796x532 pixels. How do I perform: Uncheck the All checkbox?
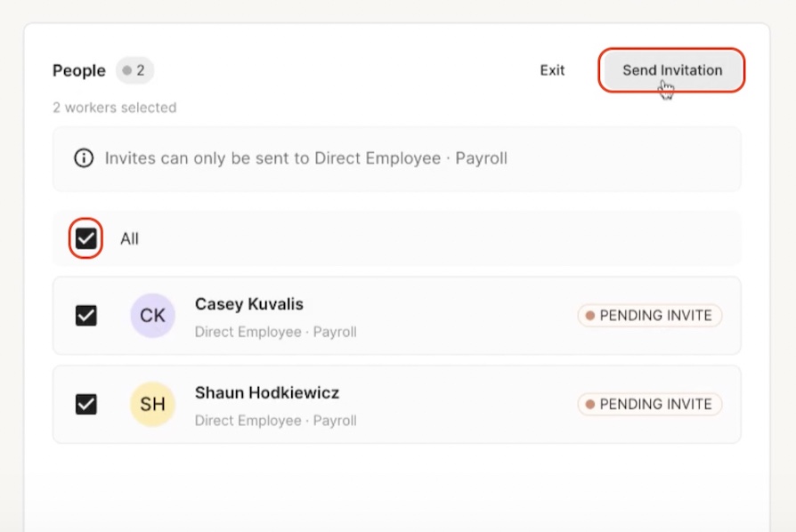85,238
